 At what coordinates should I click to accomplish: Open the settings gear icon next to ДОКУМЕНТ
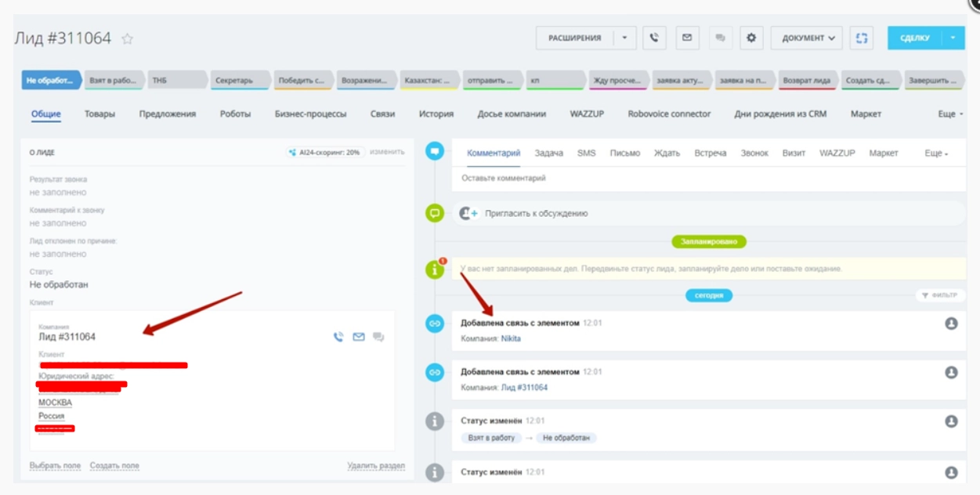point(751,38)
